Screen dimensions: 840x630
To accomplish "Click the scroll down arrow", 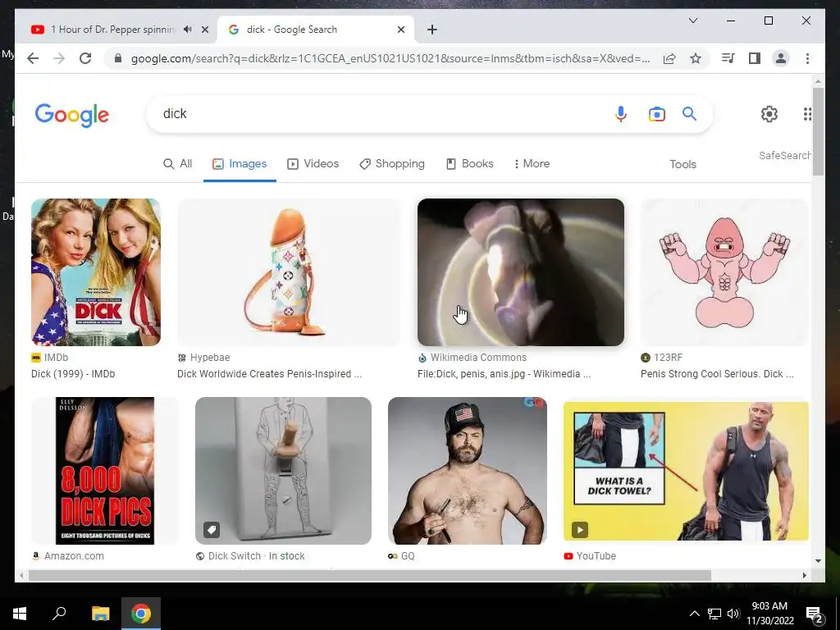I will (818, 561).
